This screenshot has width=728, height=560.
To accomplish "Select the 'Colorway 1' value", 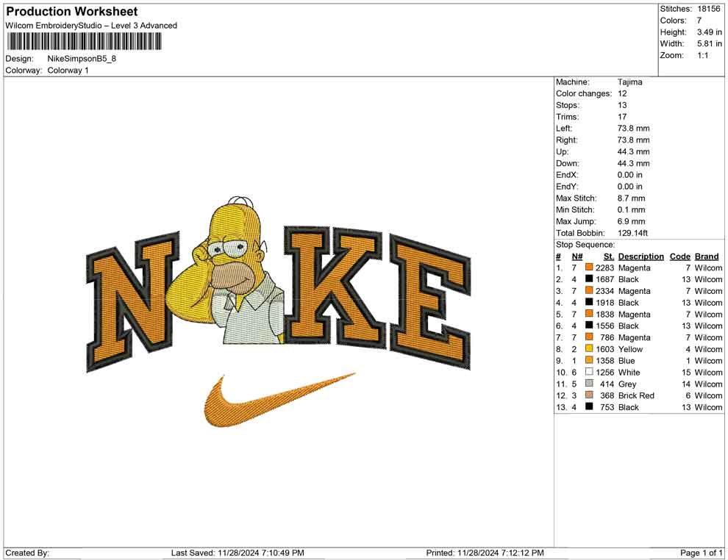I will coord(68,70).
